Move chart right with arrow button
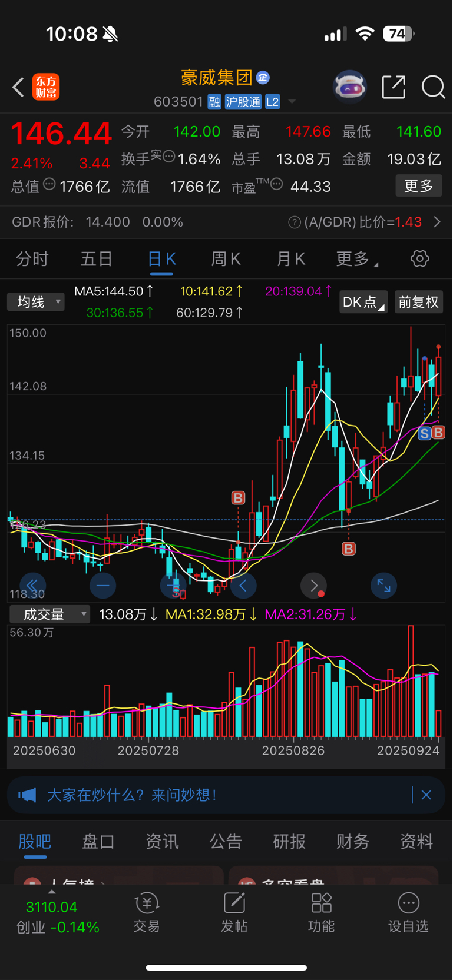The height and width of the screenshot is (980, 453). [x=313, y=586]
